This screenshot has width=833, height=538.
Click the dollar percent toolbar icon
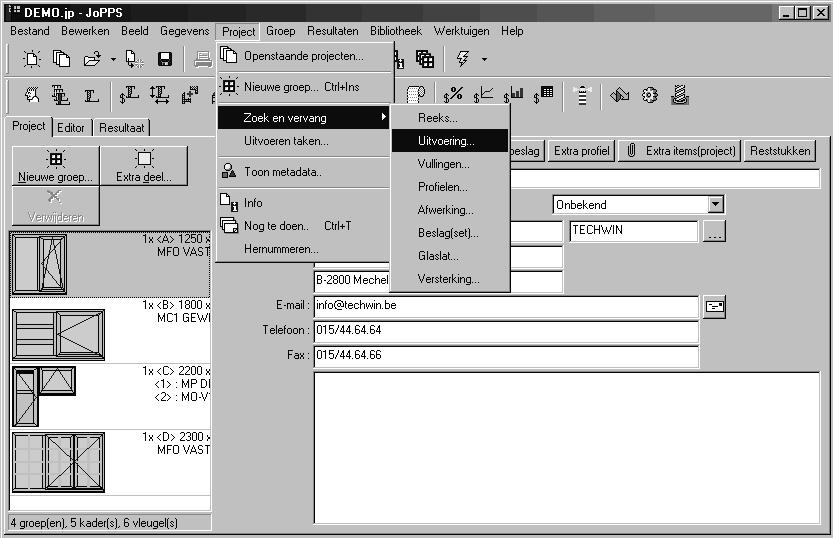453,95
